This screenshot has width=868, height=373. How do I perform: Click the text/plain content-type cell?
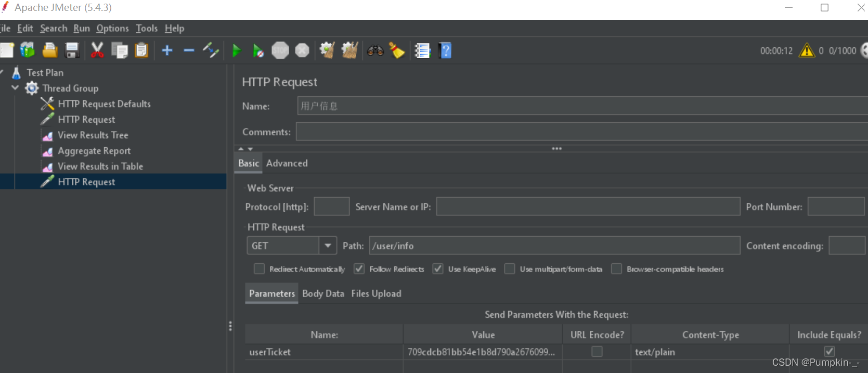710,352
